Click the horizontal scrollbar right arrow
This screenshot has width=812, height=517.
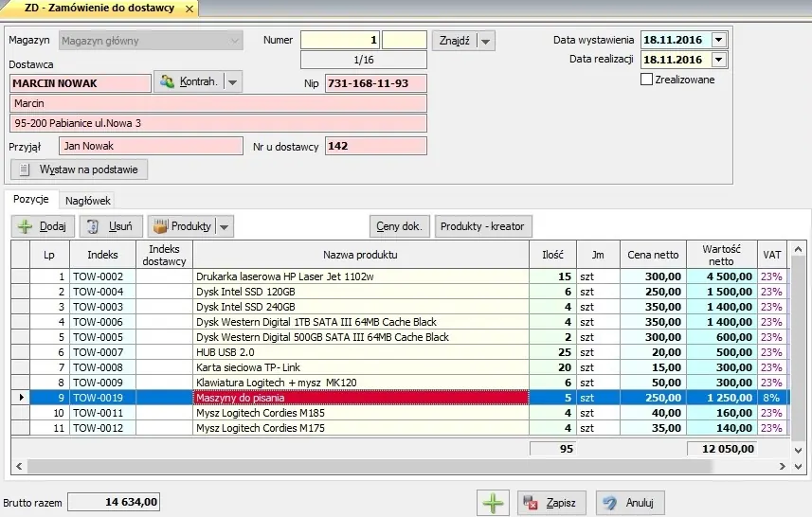[783, 466]
